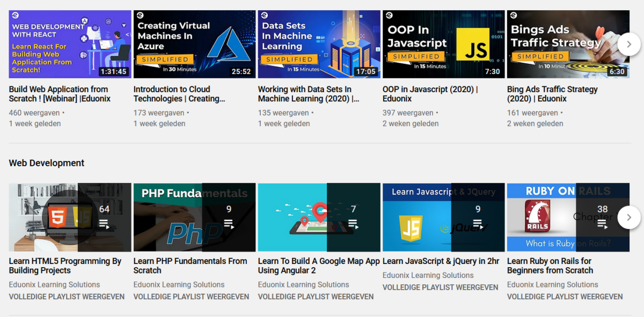Click the Eduonix logo on the React webinar thumbnail
Image resolution: width=644 pixels, height=317 pixels.
(15, 16)
